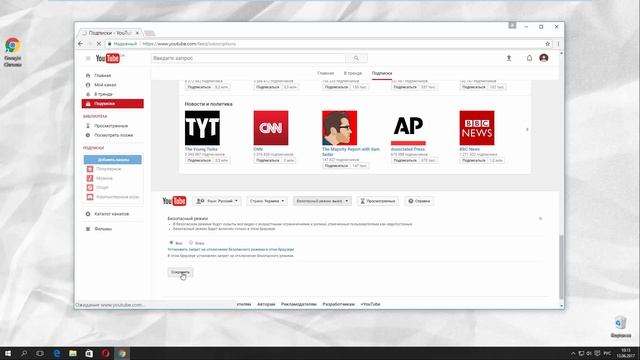Subscribe to the BBC News channel
This screenshot has height=360, width=640.
474,160
